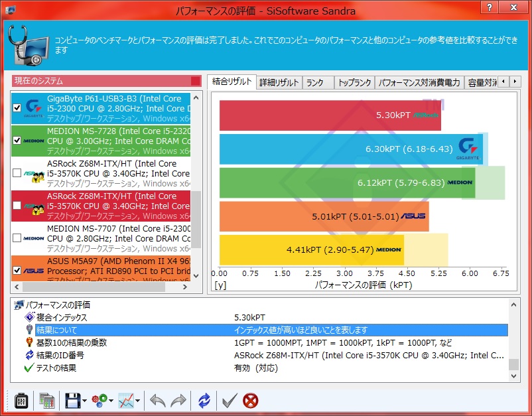Check the red-highlighted ASRock Z68M-ITX/HT checkbox
This screenshot has height=416, width=532.
[x=17, y=205]
